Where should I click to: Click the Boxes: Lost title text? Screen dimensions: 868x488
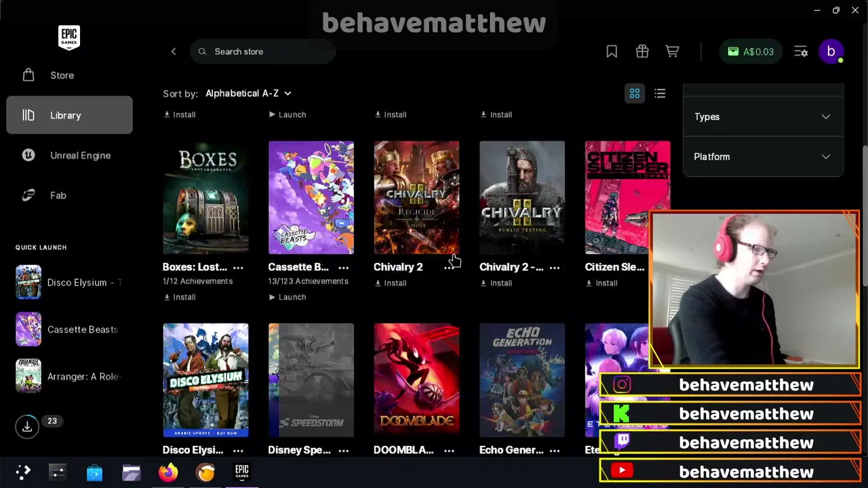(195, 267)
